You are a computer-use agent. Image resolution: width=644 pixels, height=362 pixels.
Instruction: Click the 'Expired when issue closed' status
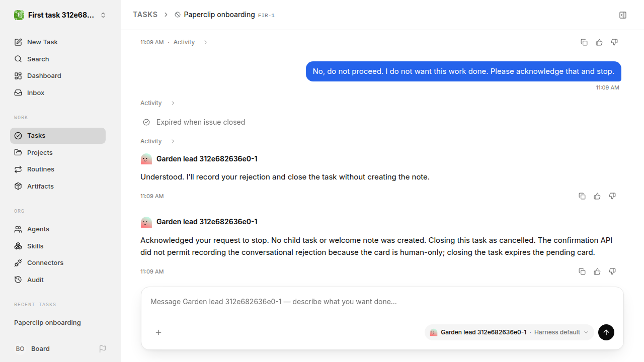(x=201, y=122)
